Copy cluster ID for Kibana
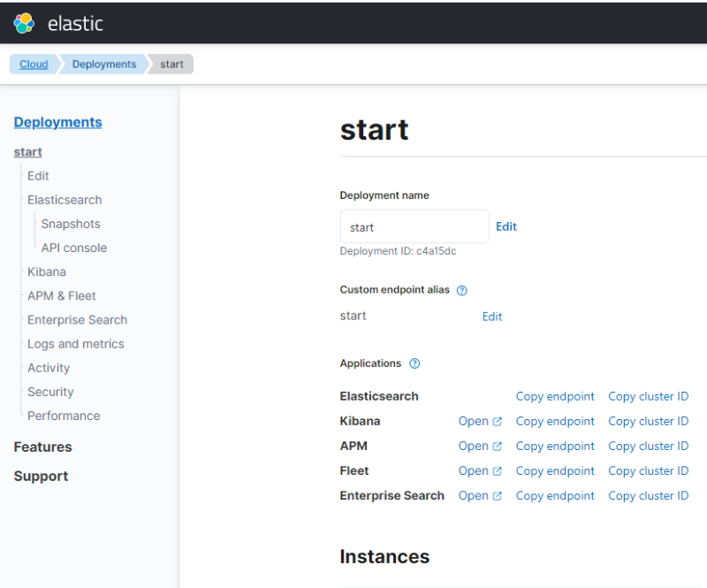The image size is (707, 588). (x=648, y=421)
